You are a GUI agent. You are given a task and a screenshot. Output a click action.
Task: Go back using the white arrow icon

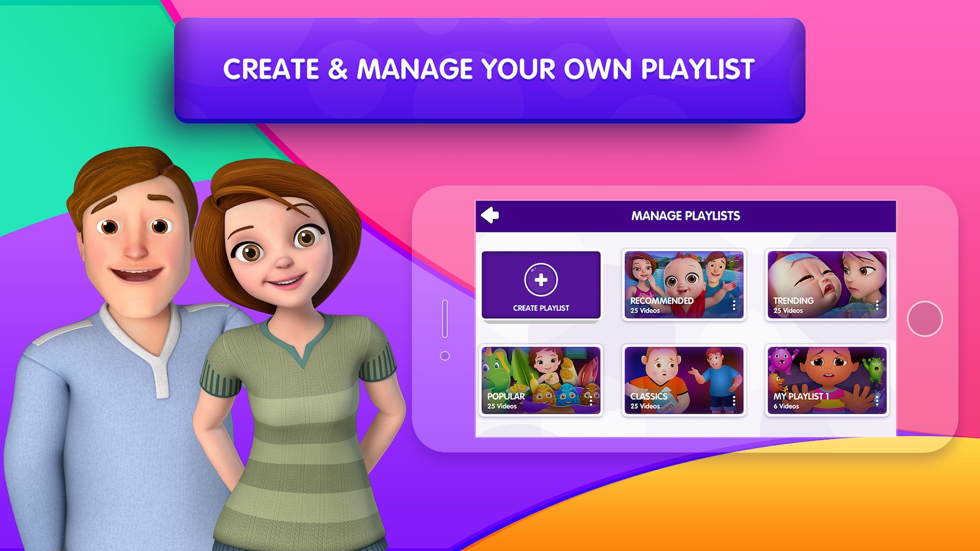490,216
